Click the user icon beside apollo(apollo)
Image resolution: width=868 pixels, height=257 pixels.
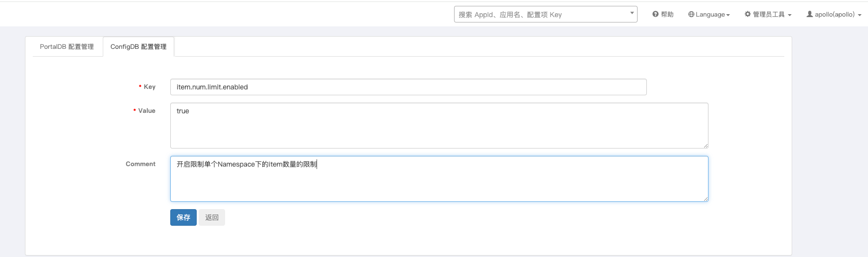pos(810,14)
